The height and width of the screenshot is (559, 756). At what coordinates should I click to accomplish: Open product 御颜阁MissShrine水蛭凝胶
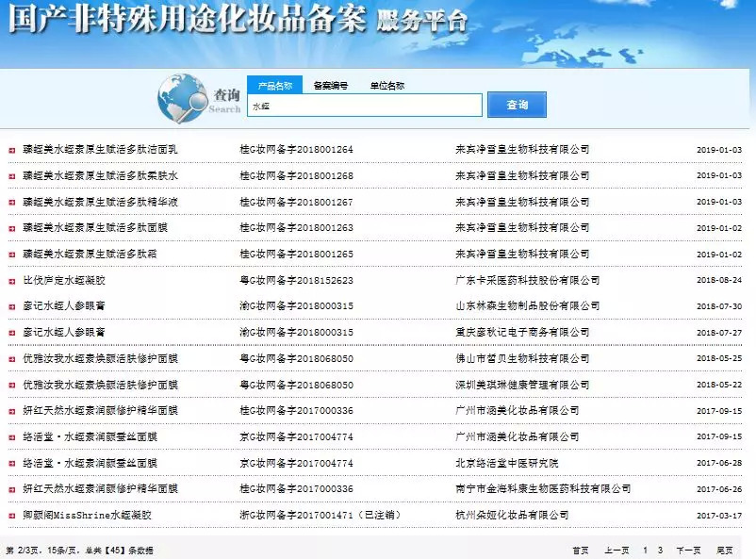click(88, 515)
